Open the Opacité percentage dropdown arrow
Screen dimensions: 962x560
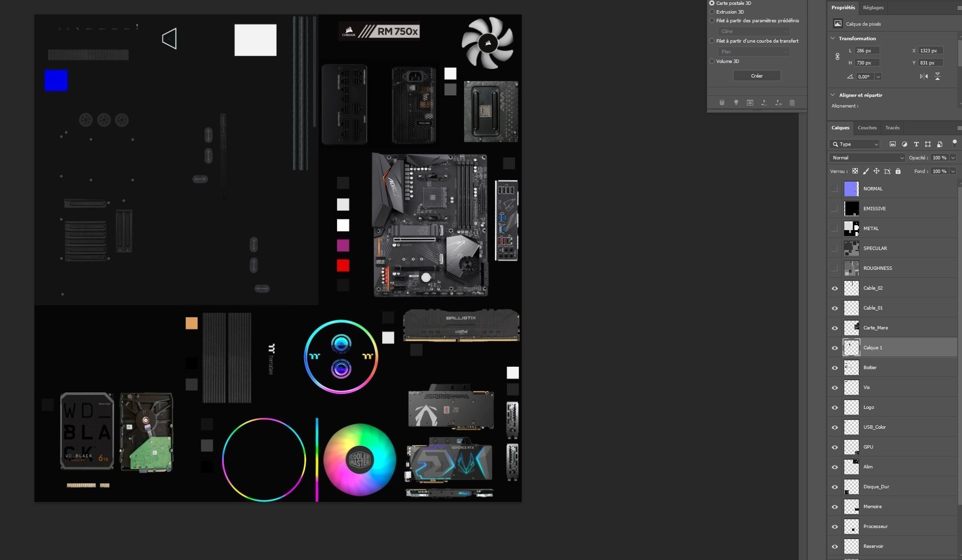tap(953, 157)
